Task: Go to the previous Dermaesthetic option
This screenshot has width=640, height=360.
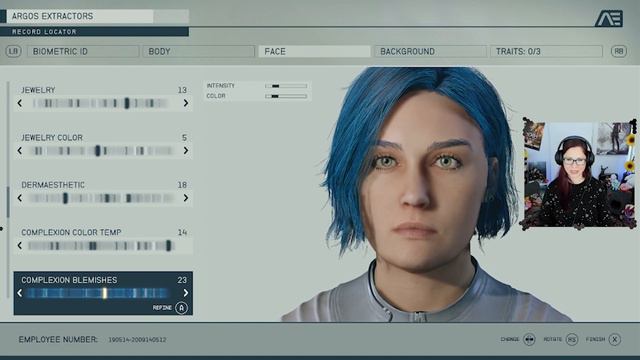Action: point(20,198)
